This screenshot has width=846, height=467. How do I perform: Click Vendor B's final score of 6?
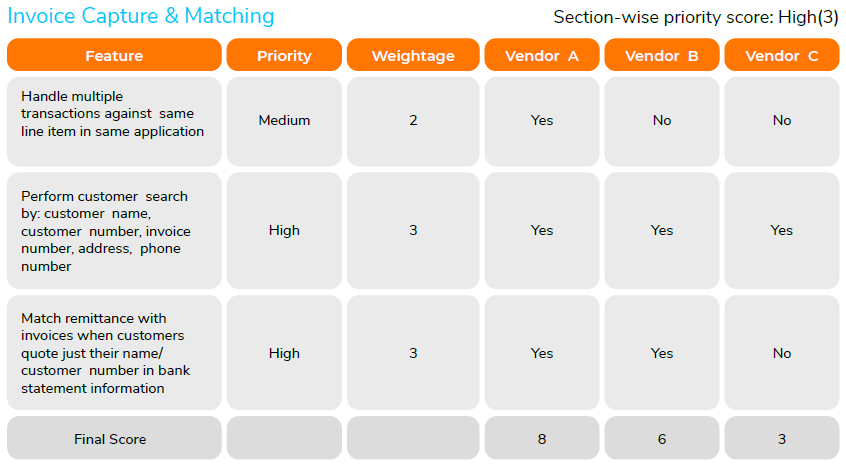tap(662, 439)
